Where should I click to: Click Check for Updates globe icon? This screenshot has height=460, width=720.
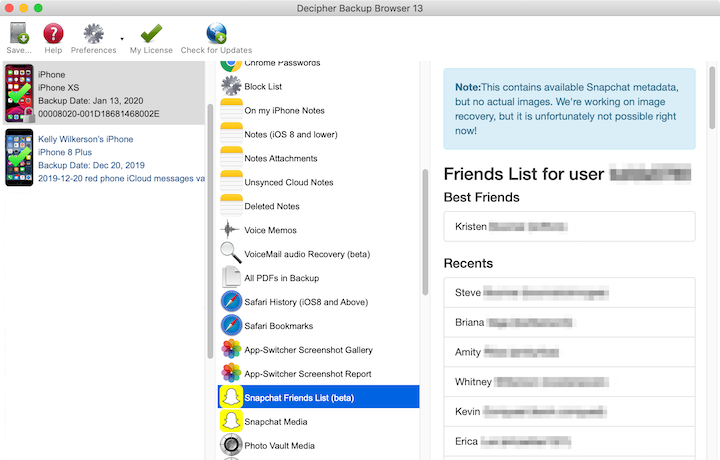pyautogui.click(x=216, y=33)
